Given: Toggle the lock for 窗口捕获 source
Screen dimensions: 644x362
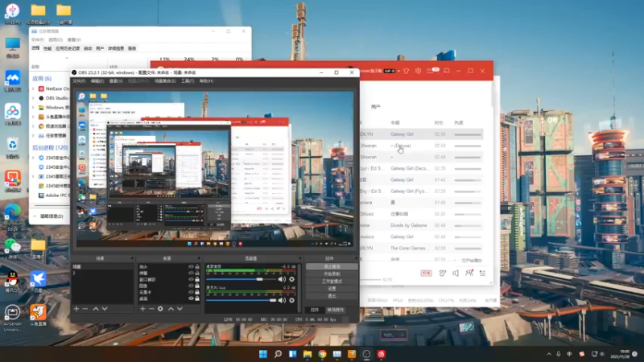Looking at the screenshot, I should pyautogui.click(x=197, y=279).
